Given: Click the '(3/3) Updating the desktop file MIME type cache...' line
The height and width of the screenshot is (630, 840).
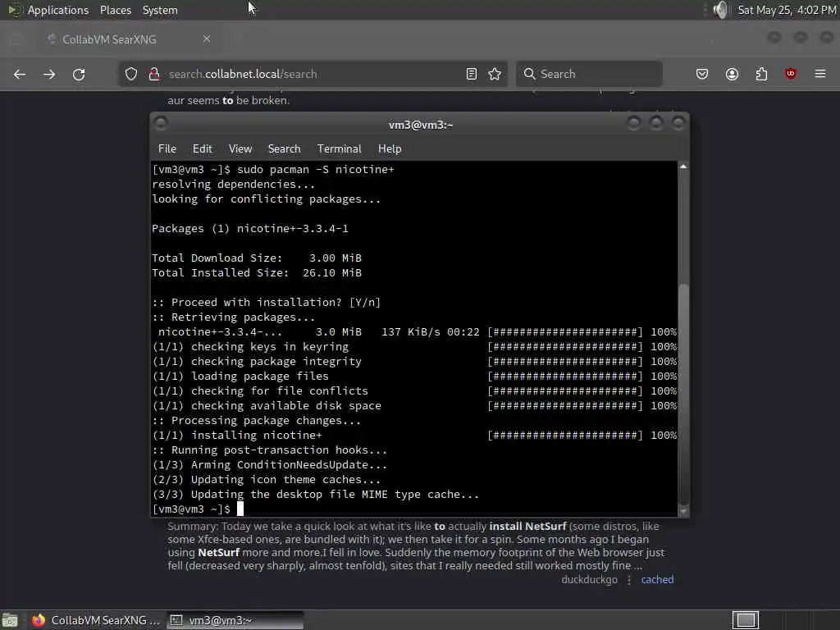Looking at the screenshot, I should [316, 495].
